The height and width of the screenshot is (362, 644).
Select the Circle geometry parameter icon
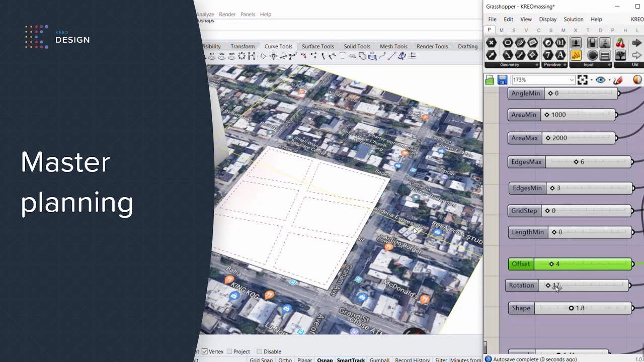[x=508, y=43]
